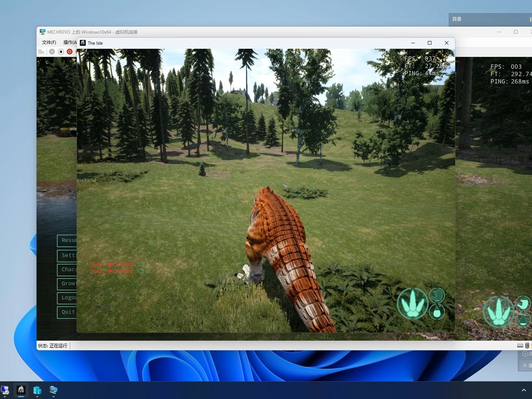Click the circled plus add button in the side panel
532x399 pixels.
click(525, 354)
